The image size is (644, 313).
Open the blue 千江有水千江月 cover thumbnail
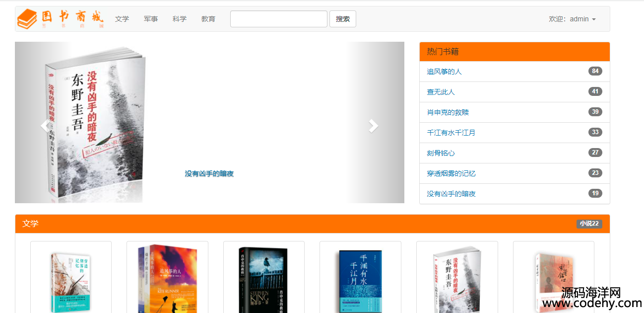(360, 281)
